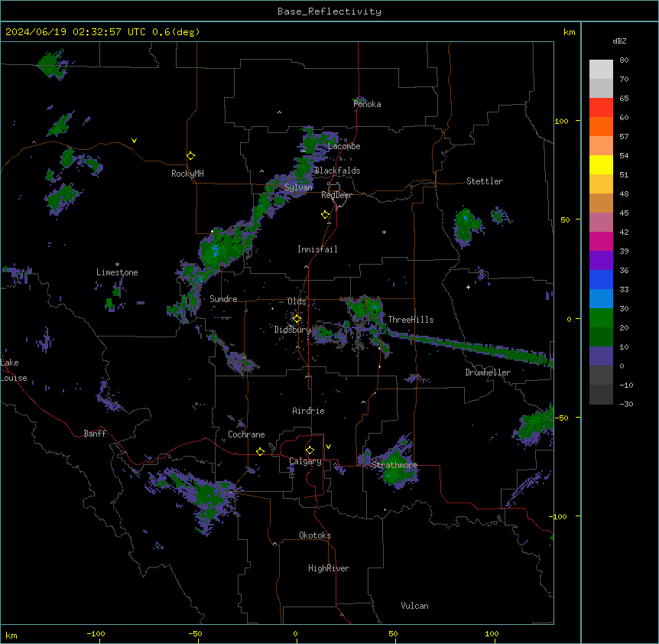Click the yellow diamond marker above Calgary label
This screenshot has height=644, width=659.
tap(310, 450)
